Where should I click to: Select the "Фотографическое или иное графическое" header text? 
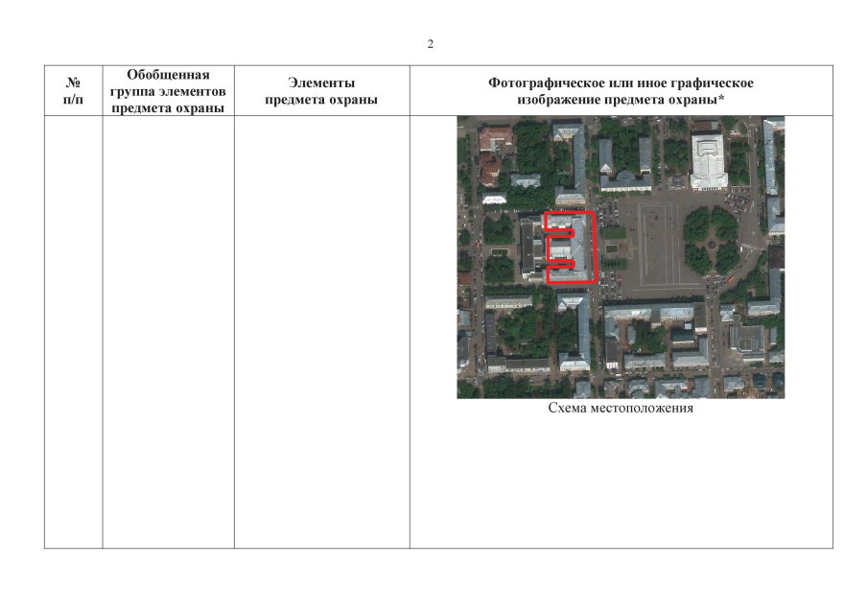click(x=621, y=83)
